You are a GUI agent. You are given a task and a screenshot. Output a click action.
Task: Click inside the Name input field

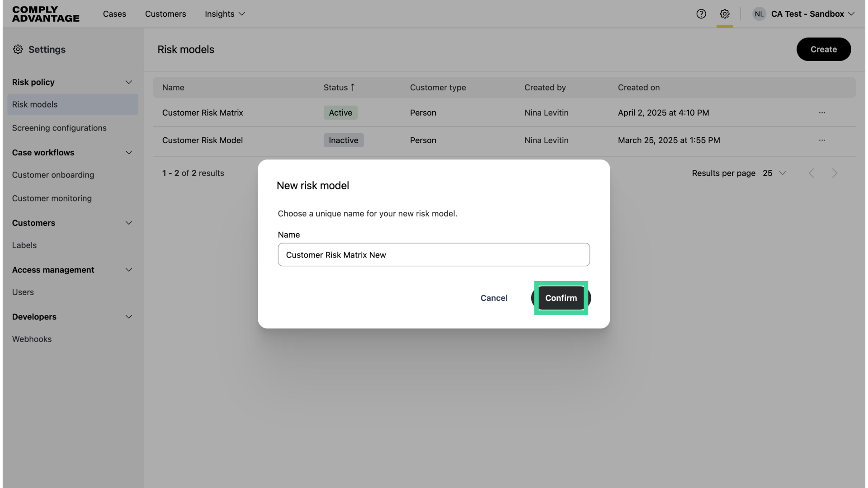pos(434,254)
